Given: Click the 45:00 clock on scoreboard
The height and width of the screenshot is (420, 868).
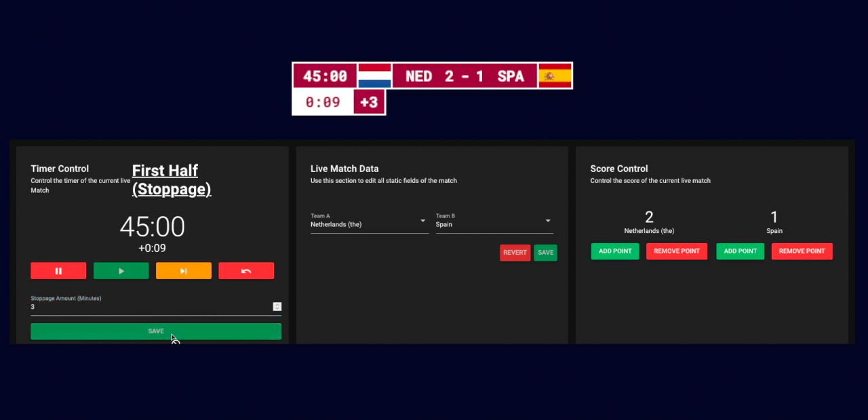Looking at the screenshot, I should (x=325, y=76).
